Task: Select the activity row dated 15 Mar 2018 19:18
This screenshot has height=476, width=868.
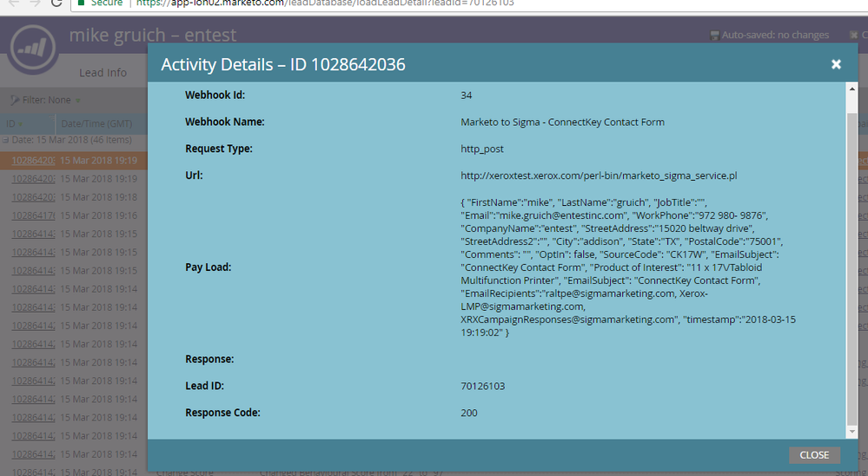Action: [x=74, y=197]
